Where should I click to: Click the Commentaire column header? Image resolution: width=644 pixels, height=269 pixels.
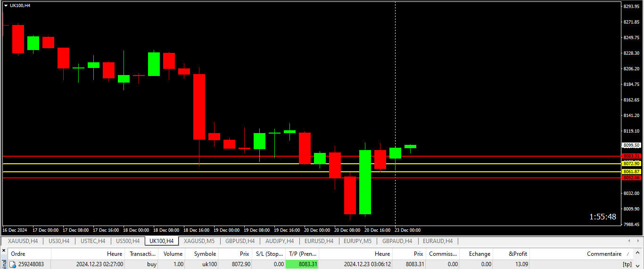pyautogui.click(x=604, y=254)
